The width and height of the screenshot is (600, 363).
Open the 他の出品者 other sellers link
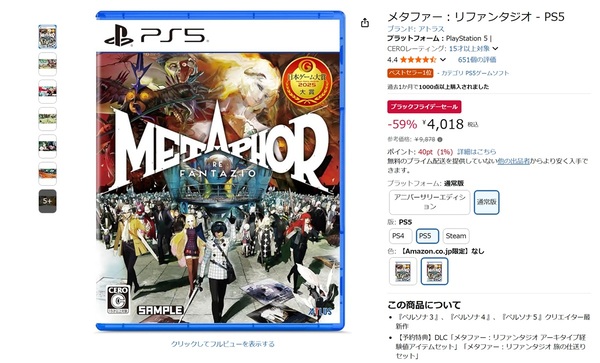click(x=514, y=161)
